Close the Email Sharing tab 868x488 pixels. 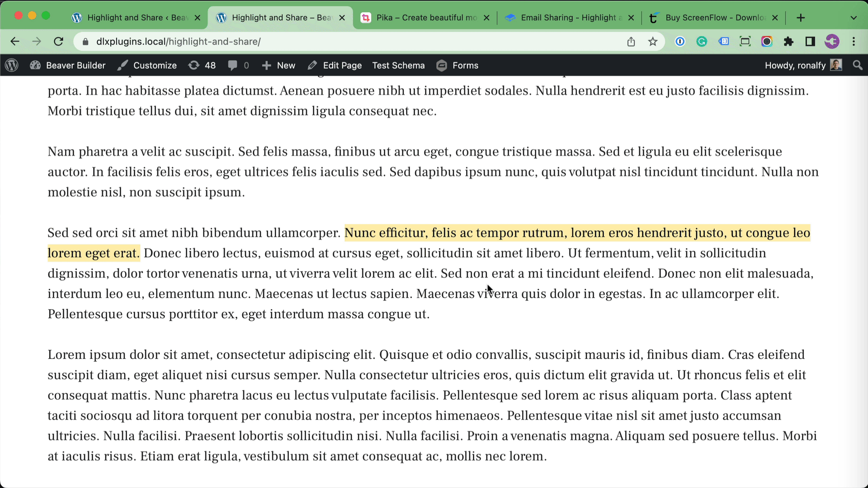click(x=631, y=18)
